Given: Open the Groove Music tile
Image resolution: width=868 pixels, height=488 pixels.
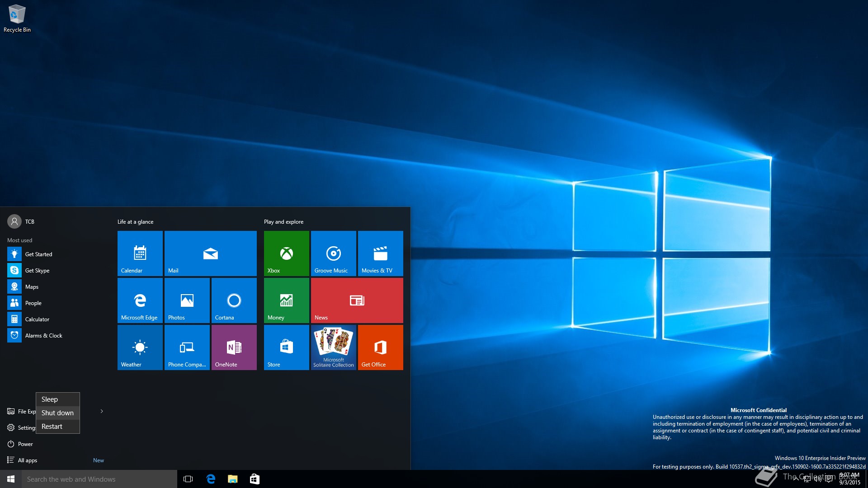Looking at the screenshot, I should pyautogui.click(x=334, y=253).
